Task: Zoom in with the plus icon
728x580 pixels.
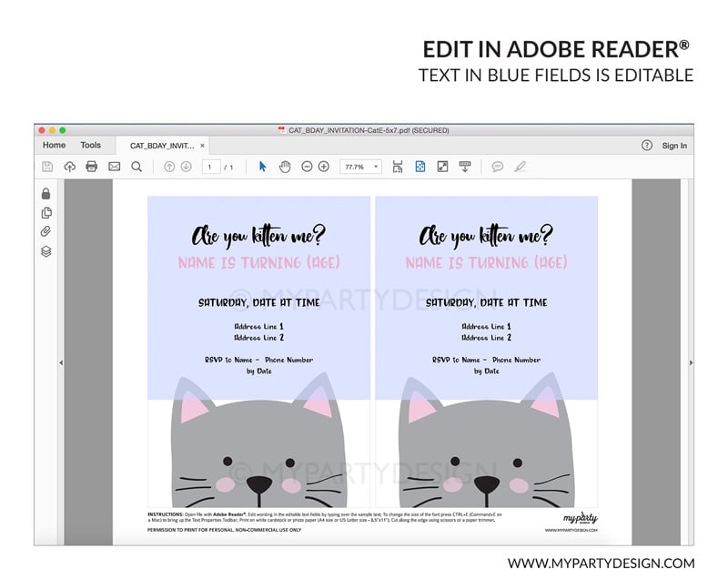Action: (324, 167)
